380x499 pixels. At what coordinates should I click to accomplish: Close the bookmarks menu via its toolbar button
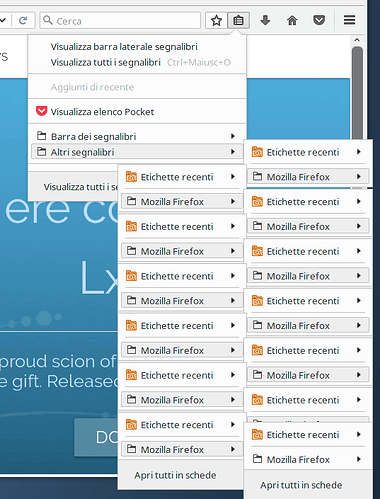click(238, 21)
